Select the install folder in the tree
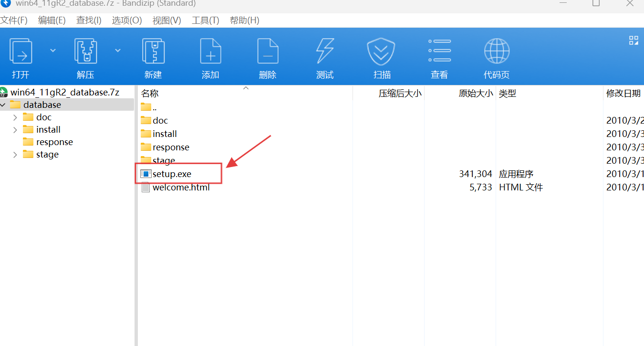Screen dimensions: 644x346 click(x=48, y=129)
